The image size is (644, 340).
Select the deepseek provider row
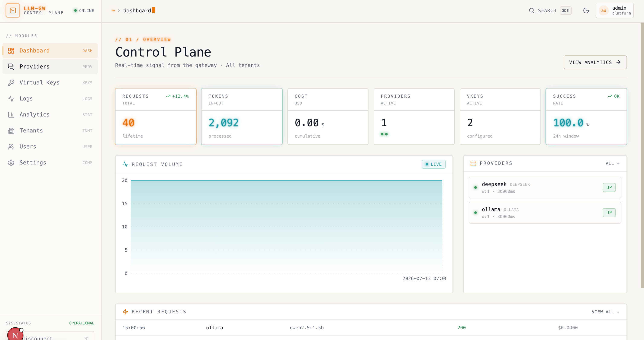click(x=545, y=187)
